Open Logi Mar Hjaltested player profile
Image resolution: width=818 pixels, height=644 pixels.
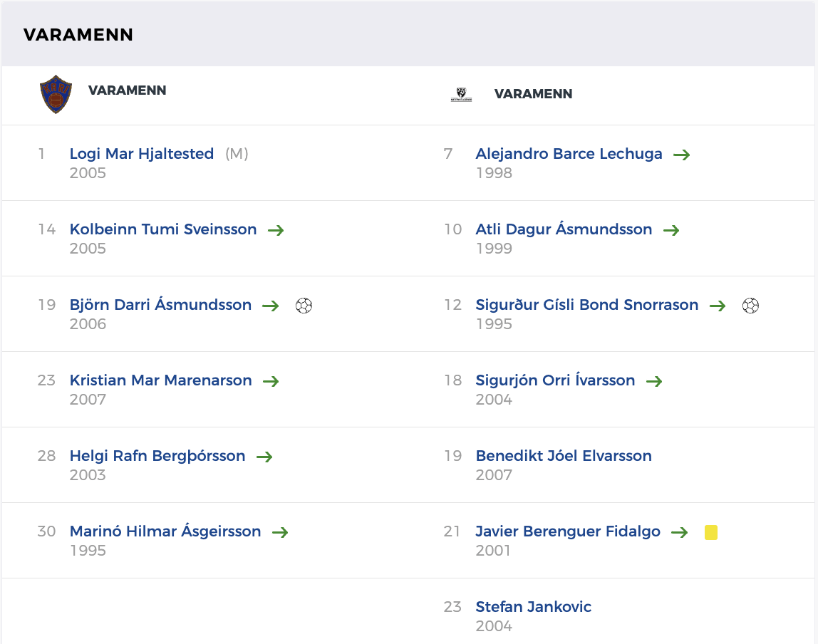pos(142,154)
